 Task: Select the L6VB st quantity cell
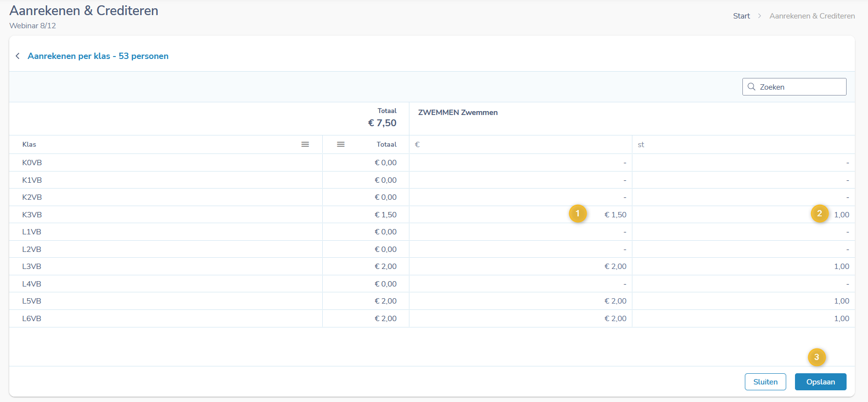(841, 319)
